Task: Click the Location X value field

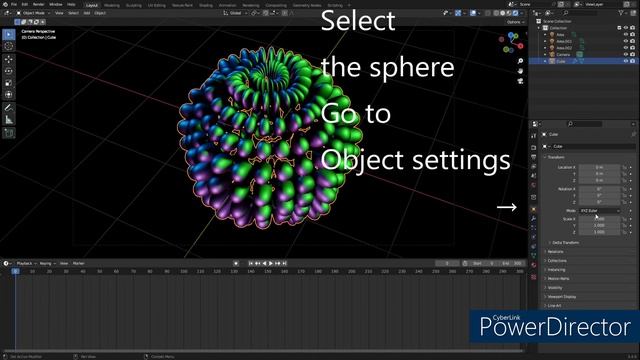Action: click(599, 167)
